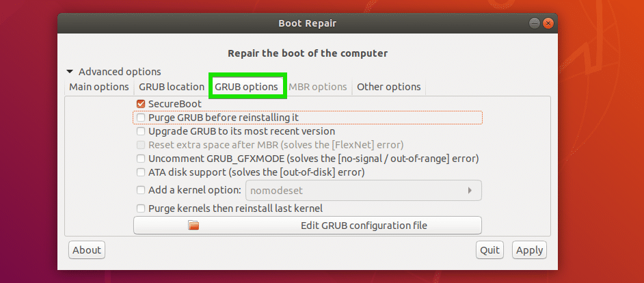Check the Add a kernel option box
Viewport: 644px width, 283px height.
141,190
